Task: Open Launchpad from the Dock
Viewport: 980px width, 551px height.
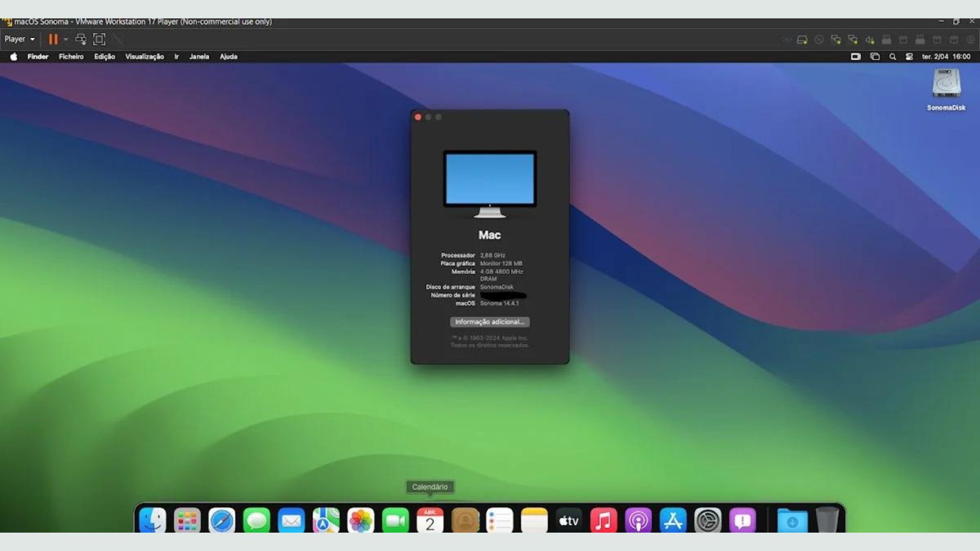Action: click(187, 520)
